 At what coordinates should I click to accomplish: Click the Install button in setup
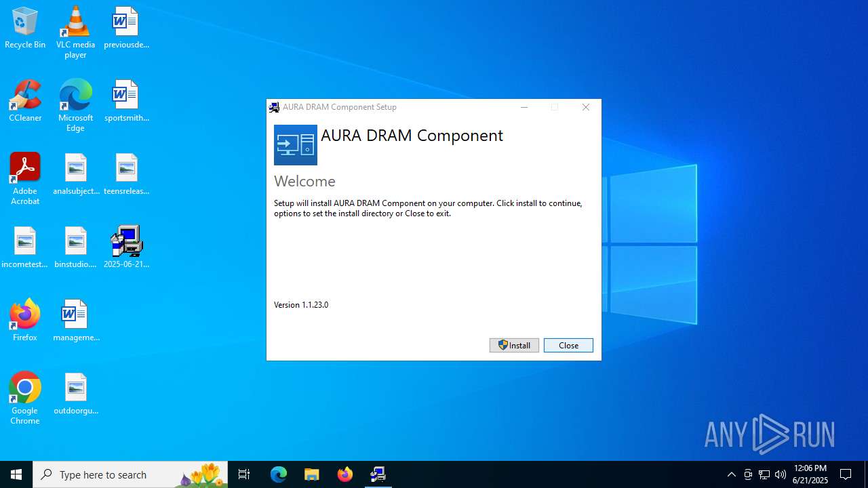click(514, 345)
